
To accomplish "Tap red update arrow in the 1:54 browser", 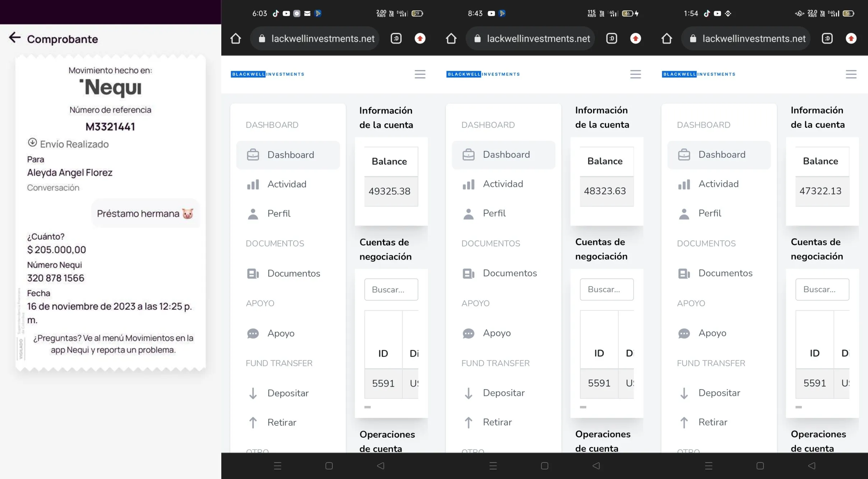I will click(851, 38).
